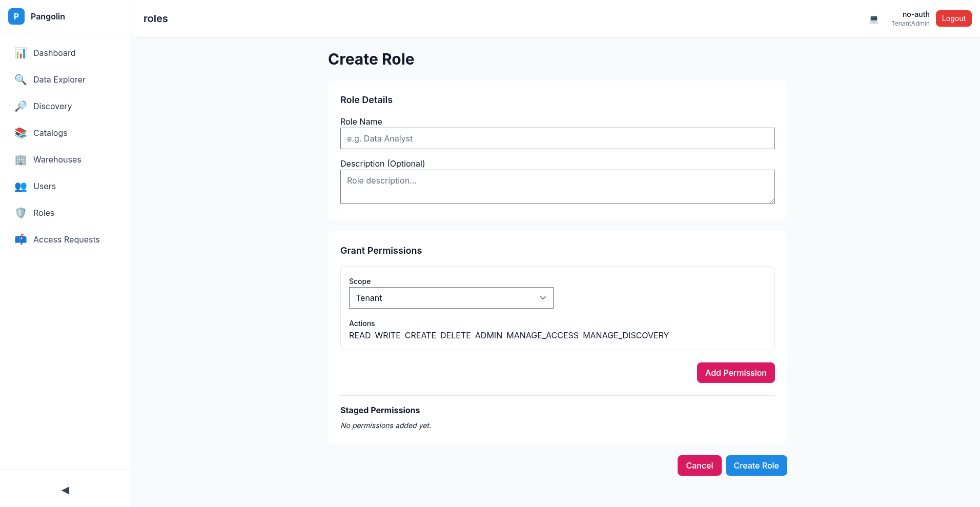Click the Add Permission button
The image size is (980, 507).
[736, 373]
